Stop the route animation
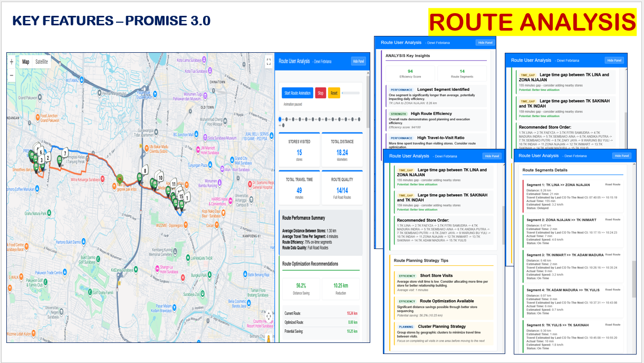This screenshot has height=363, width=644. 320,93
